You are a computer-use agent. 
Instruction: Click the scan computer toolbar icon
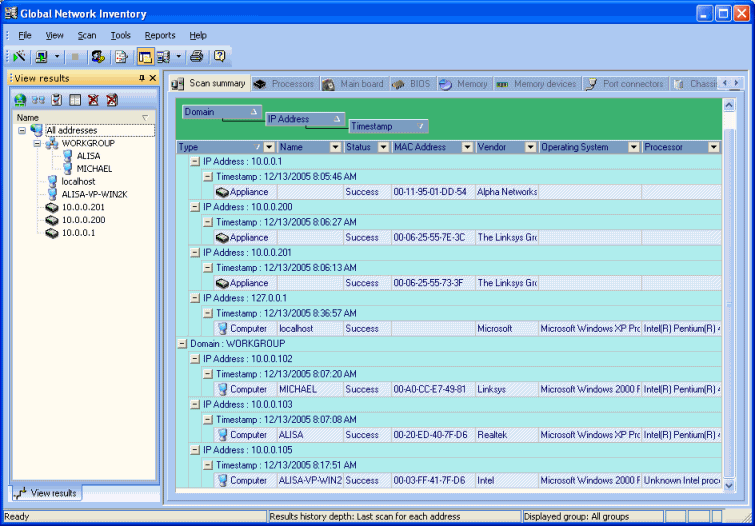point(42,57)
